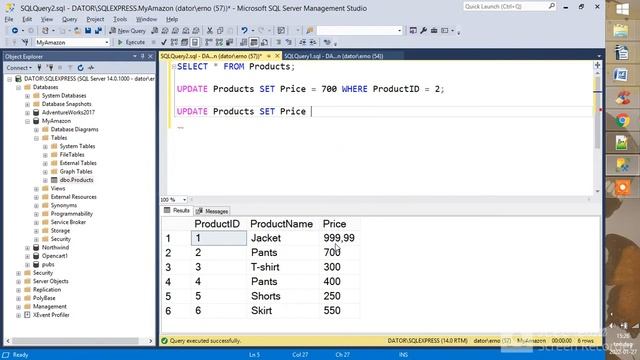Pin the Object Explorer panel (auto hide)
Screen dimensions: 640x360
(x=142, y=56)
